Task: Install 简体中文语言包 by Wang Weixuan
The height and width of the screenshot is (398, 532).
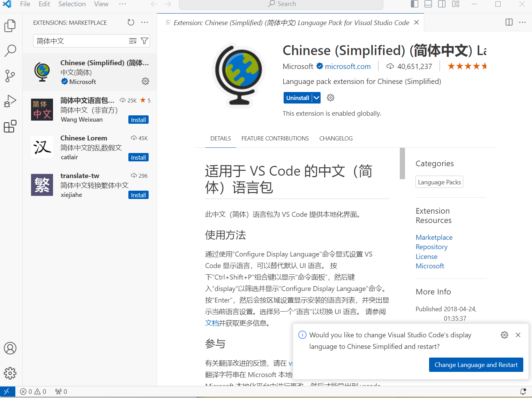Action: click(x=138, y=120)
